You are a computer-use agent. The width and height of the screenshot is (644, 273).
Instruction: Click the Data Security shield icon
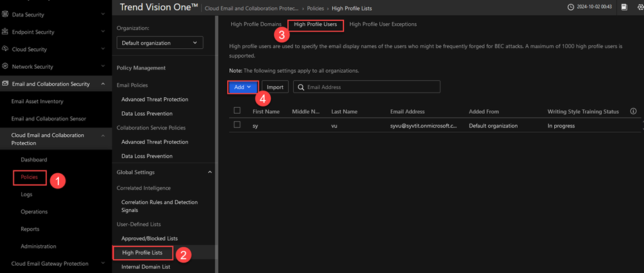pyautogui.click(x=5, y=15)
